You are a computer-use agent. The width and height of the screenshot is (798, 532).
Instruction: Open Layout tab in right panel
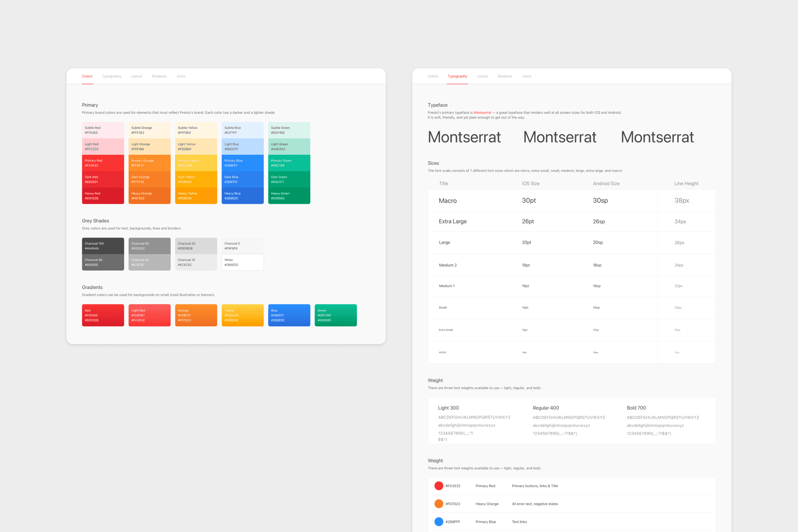482,76
